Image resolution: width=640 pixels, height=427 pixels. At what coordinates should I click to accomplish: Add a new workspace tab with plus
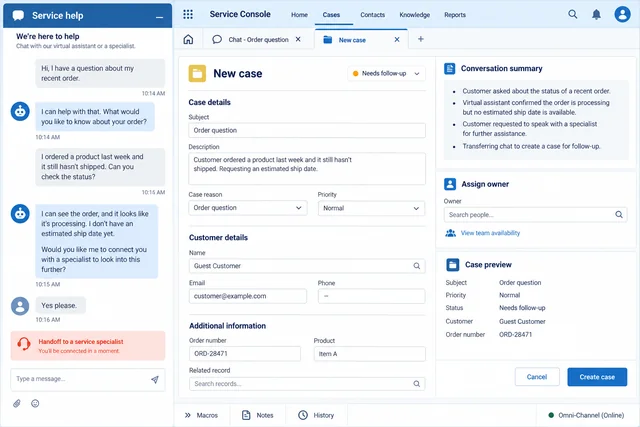421,39
